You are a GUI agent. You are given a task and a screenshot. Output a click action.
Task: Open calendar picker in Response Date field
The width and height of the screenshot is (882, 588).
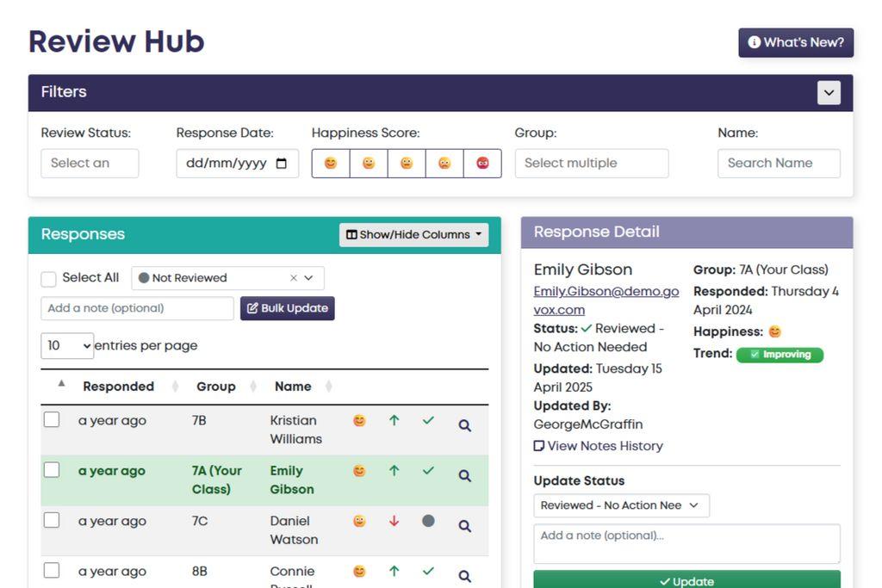[x=282, y=164]
